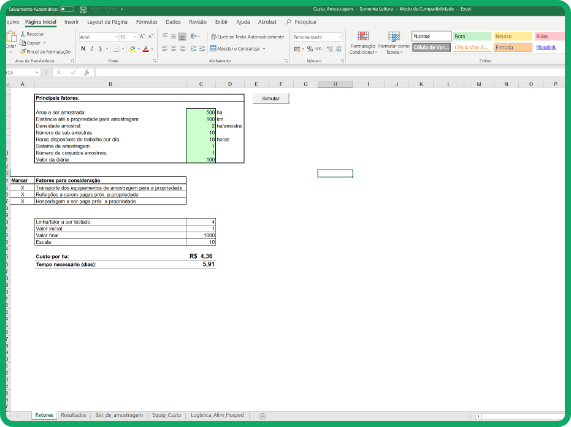The width and height of the screenshot is (571, 427).
Task: Decrease font size with smaller A icon
Action: pyautogui.click(x=150, y=36)
